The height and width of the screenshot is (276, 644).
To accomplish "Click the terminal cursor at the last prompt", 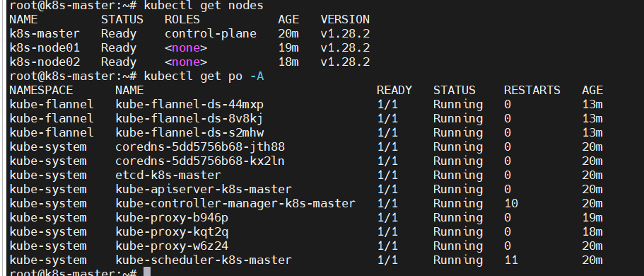I will (x=147, y=272).
